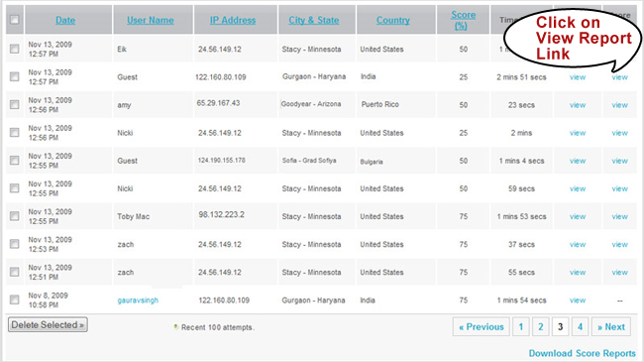Open last view link in Nicki's 12:55 PM row
644x362 pixels.
pos(620,188)
